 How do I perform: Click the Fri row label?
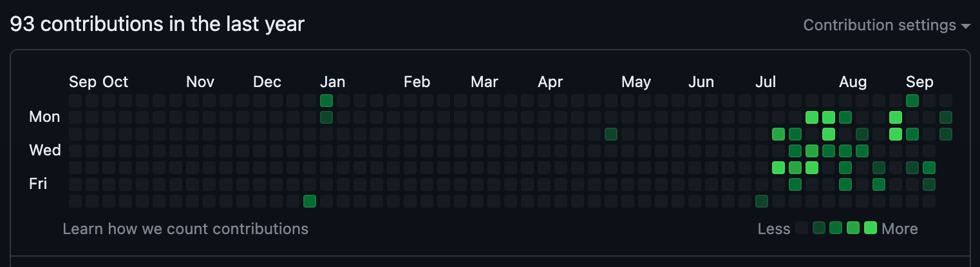point(38,184)
